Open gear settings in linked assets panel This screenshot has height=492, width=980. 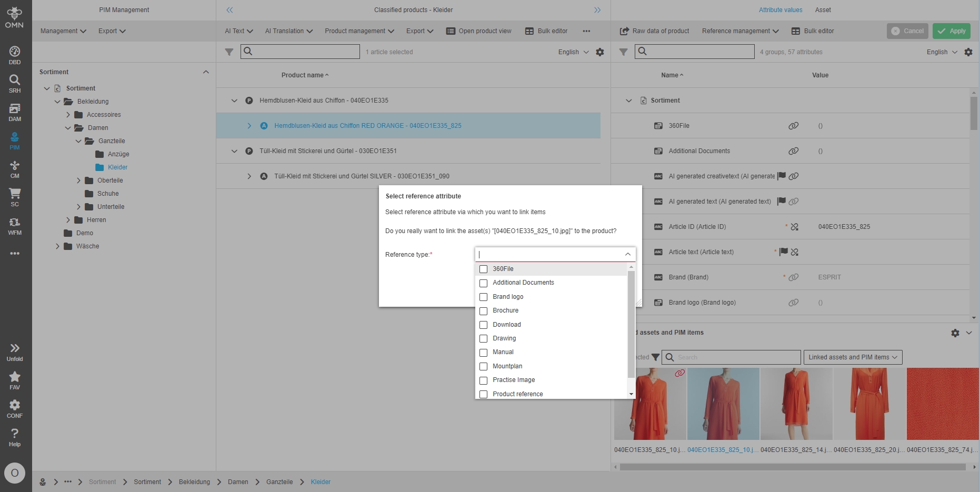[955, 333]
